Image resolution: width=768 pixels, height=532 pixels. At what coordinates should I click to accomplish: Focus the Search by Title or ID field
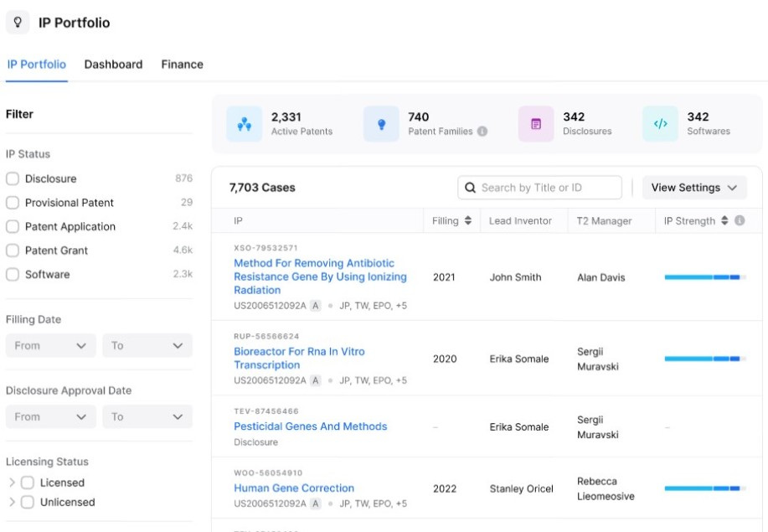tap(539, 188)
